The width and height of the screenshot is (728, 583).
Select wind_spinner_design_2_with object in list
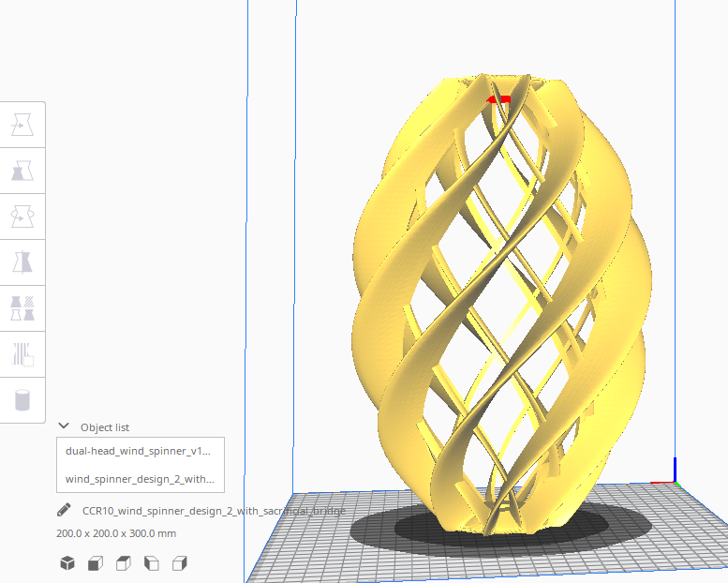(x=141, y=479)
